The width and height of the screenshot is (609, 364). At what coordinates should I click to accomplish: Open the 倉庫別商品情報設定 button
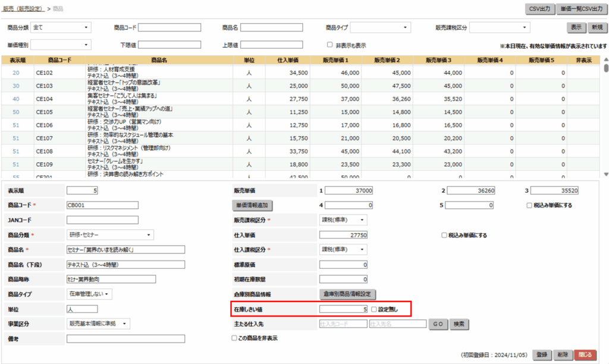(347, 294)
